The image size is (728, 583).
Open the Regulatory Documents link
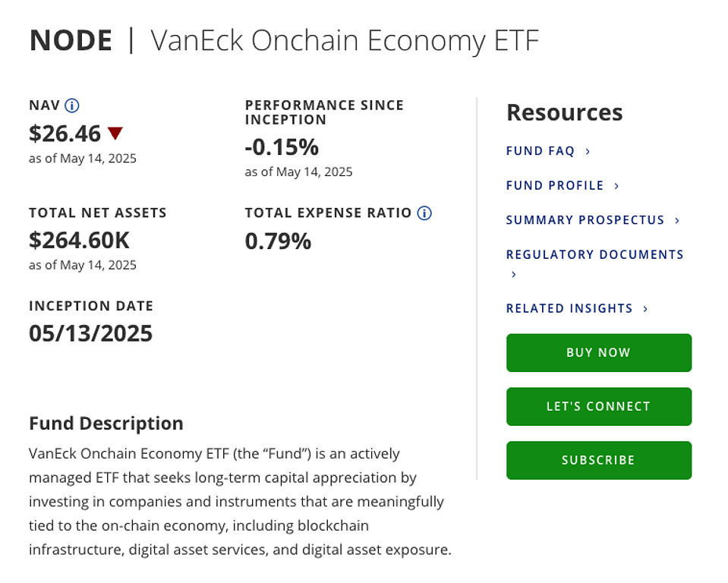[x=595, y=255]
